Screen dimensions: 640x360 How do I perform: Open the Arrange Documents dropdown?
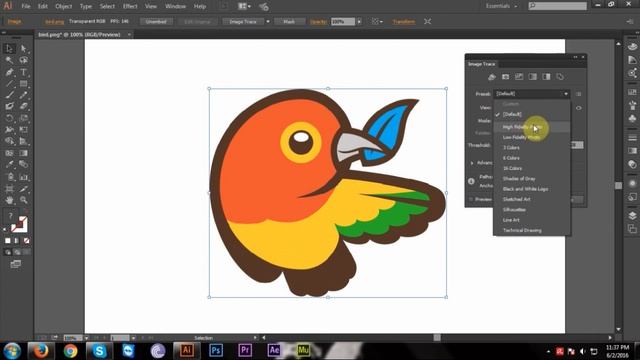pyautogui.click(x=244, y=6)
